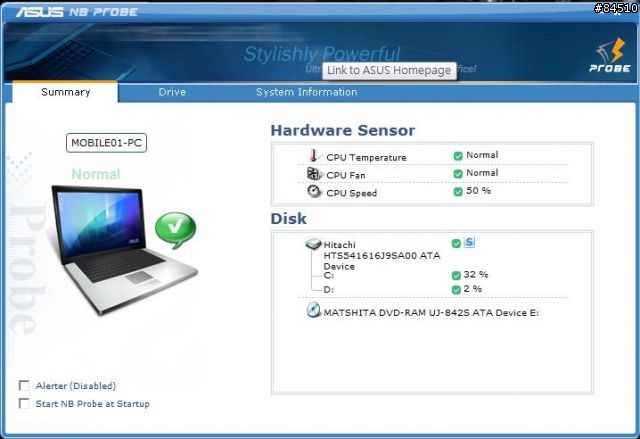Switch to the Summary tab

(x=65, y=92)
